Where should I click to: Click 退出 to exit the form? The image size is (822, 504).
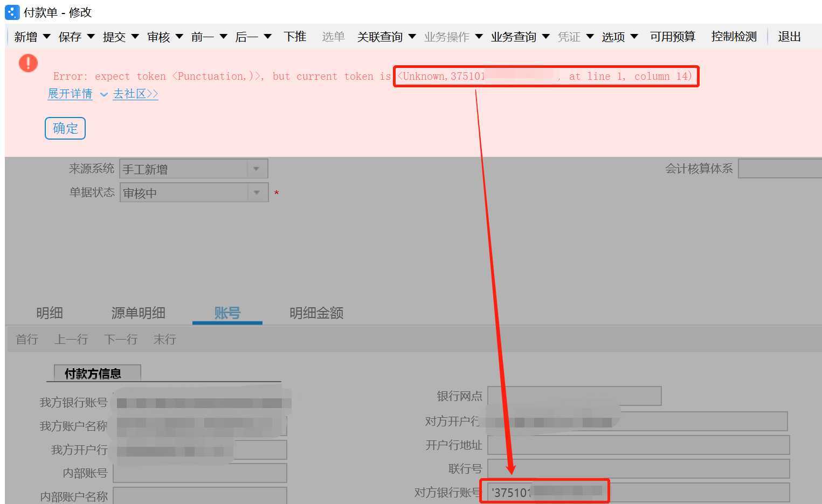pyautogui.click(x=789, y=37)
